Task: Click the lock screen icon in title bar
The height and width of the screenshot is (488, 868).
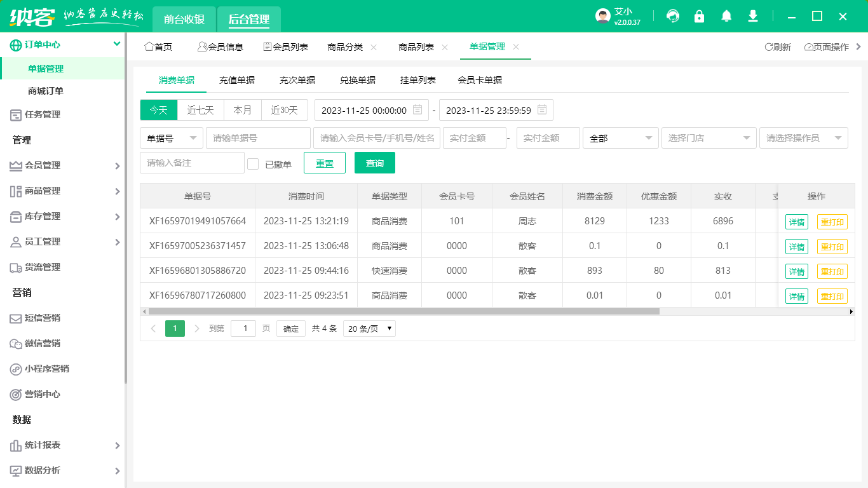Action: pos(699,16)
